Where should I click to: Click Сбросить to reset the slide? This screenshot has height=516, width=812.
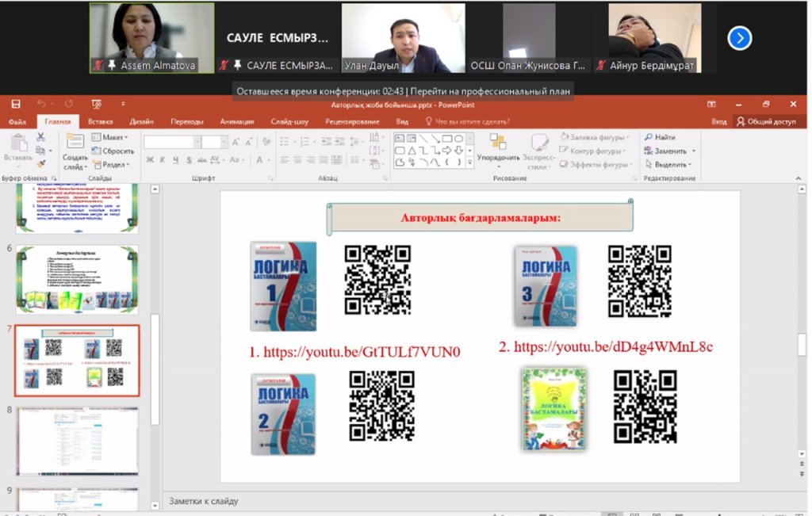pyautogui.click(x=113, y=151)
